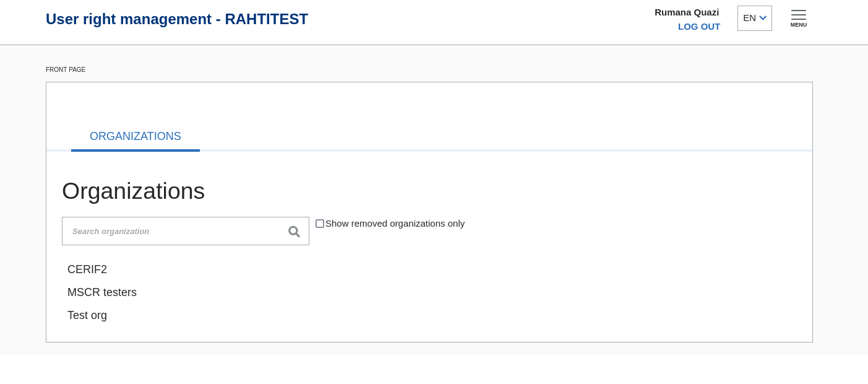Focus the Search organization field
The image size is (868, 384).
[186, 231]
